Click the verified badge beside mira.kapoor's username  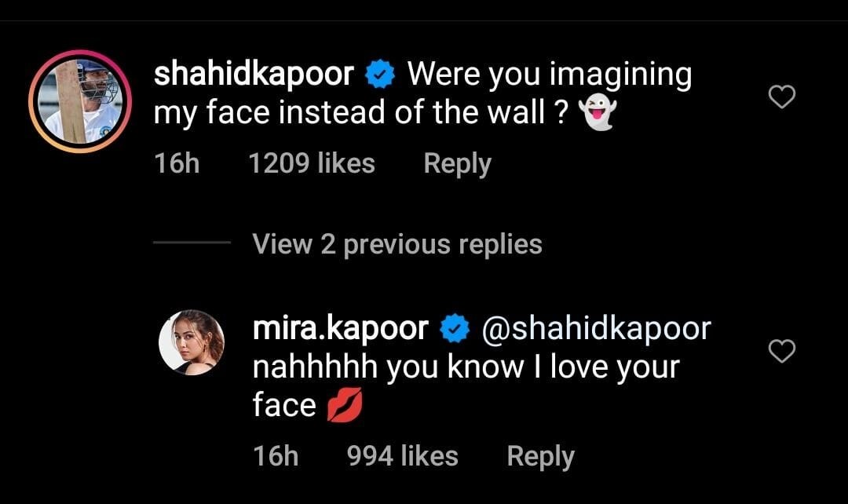pyautogui.click(x=453, y=330)
